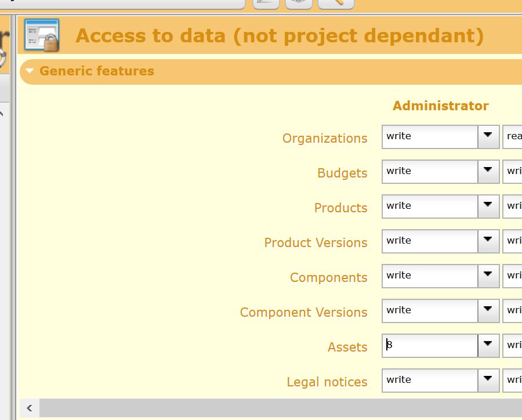This screenshot has width=522, height=420.
Task: Expand the Budgets Administrator dropdown arrow
Action: [488, 171]
